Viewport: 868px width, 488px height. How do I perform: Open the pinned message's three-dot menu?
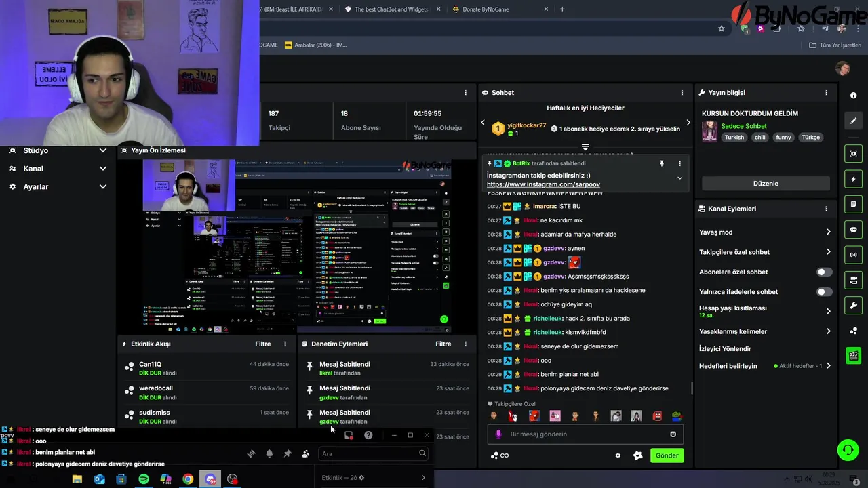tap(679, 163)
